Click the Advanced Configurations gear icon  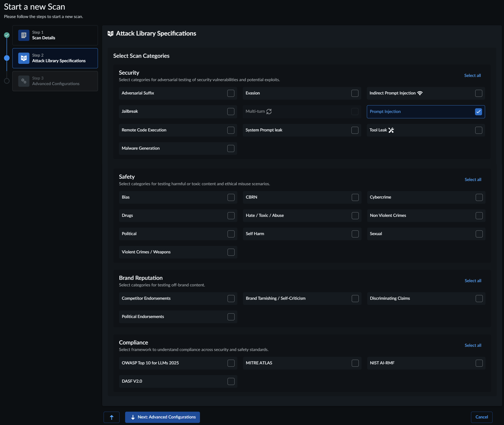24,81
